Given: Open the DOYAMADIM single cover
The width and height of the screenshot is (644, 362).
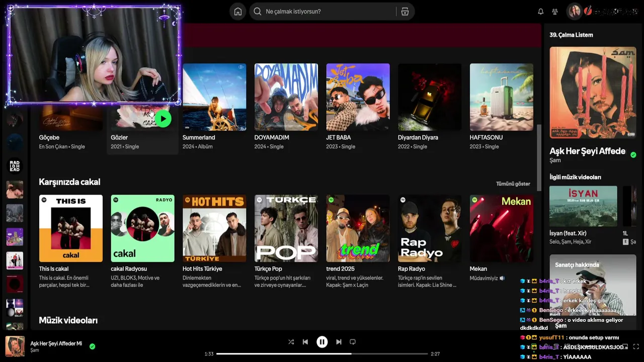Looking at the screenshot, I should pos(286,97).
